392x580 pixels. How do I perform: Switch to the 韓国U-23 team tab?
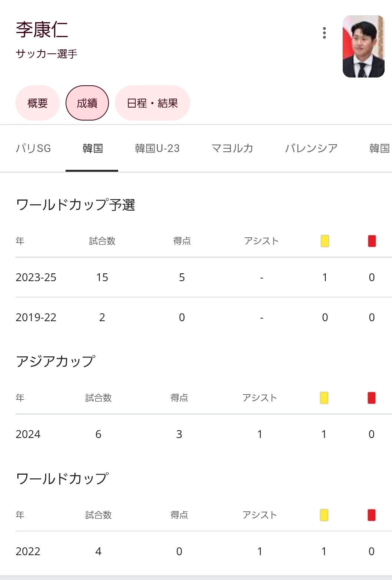coord(157,148)
